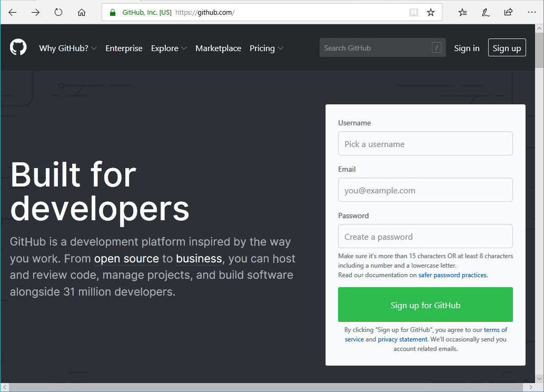This screenshot has height=392, width=544.
Task: Click the horizontal scrollbar left arrow
Action: point(4,387)
